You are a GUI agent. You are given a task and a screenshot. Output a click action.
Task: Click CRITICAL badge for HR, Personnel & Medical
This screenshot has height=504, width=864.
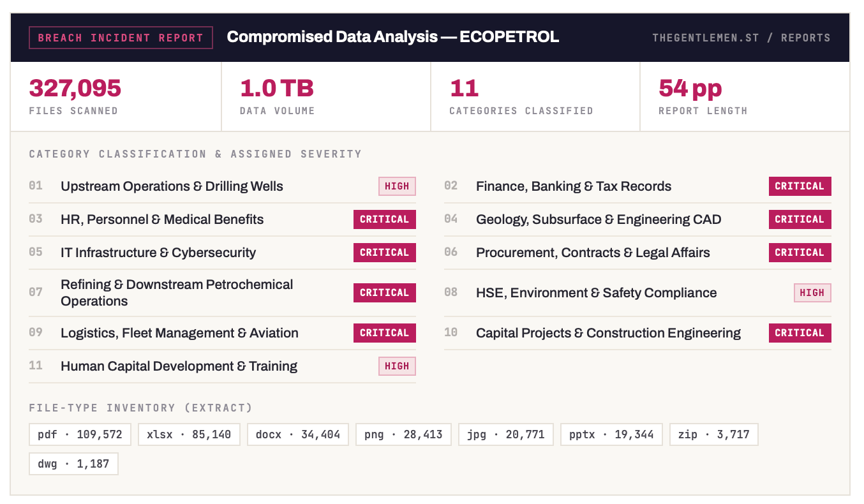point(385,219)
